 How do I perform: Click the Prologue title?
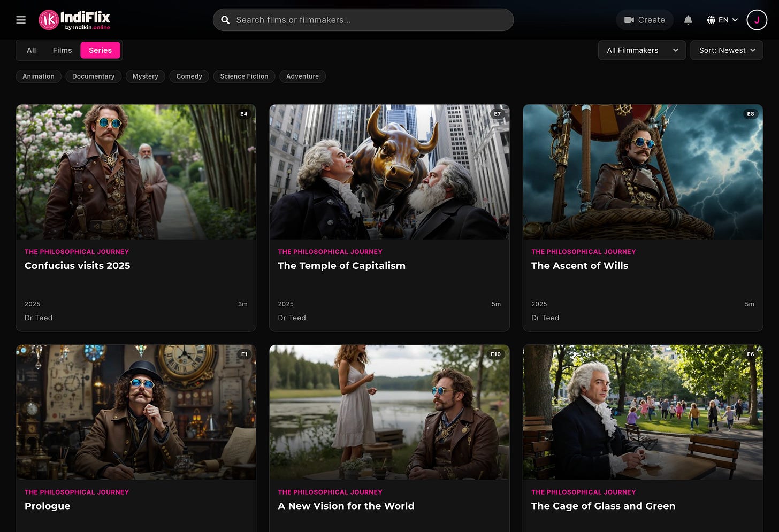(48, 506)
